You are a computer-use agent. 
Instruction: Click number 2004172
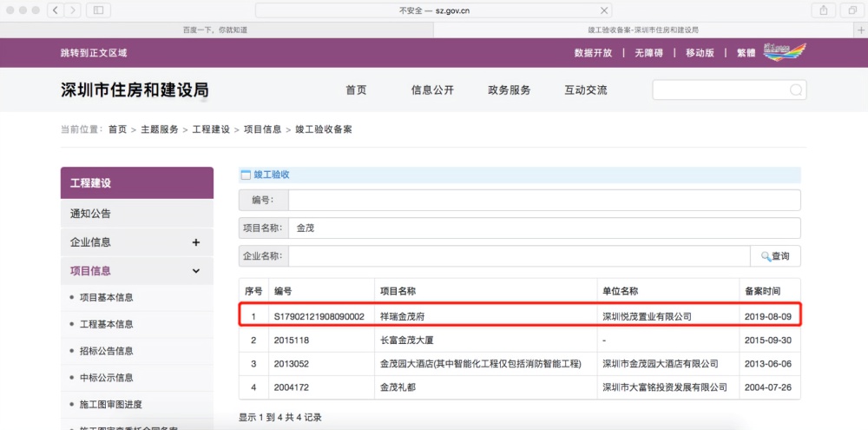(292, 387)
